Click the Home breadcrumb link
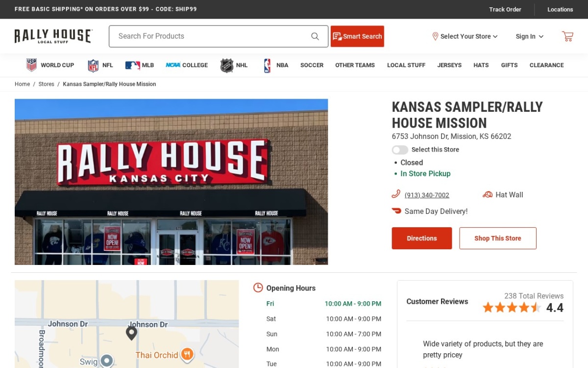Image resolution: width=588 pixels, height=368 pixels. coord(22,84)
